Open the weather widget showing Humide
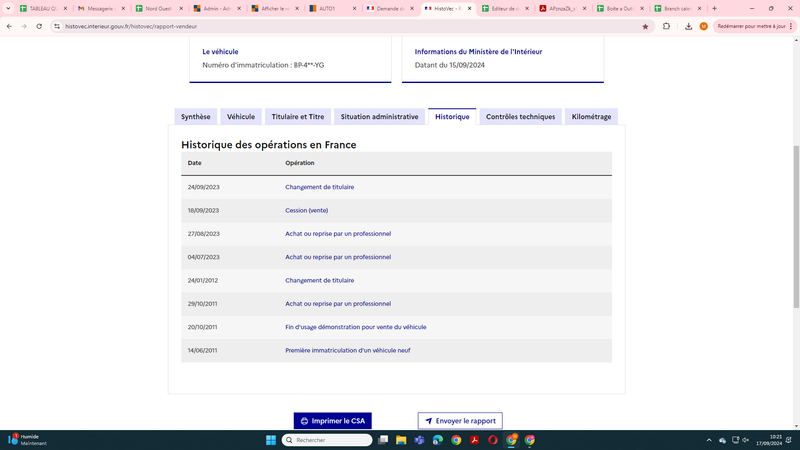The width and height of the screenshot is (800, 450). (28, 440)
